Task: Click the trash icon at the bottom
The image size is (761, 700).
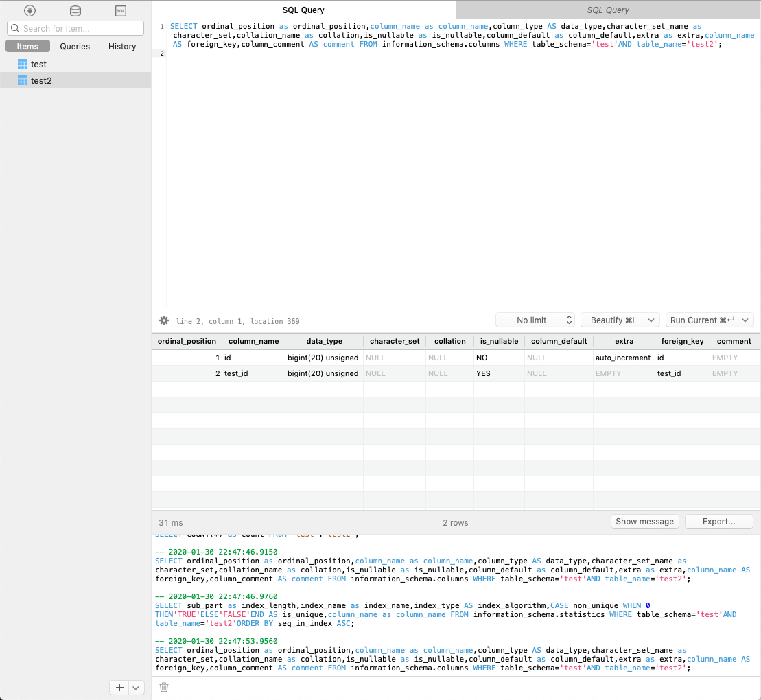Action: (x=164, y=686)
